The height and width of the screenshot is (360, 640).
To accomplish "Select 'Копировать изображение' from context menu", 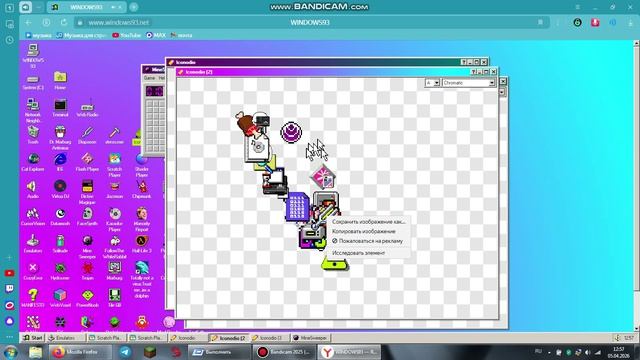I will coord(364,231).
